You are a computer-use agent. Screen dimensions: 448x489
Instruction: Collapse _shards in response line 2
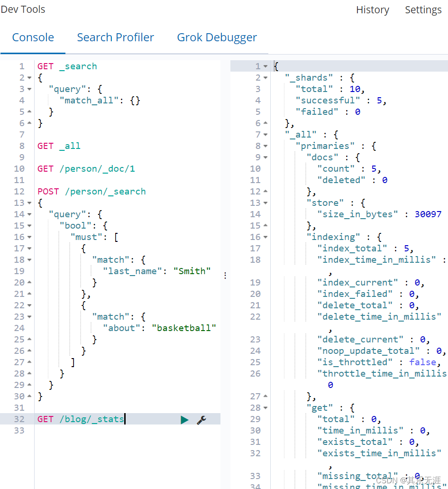point(265,78)
